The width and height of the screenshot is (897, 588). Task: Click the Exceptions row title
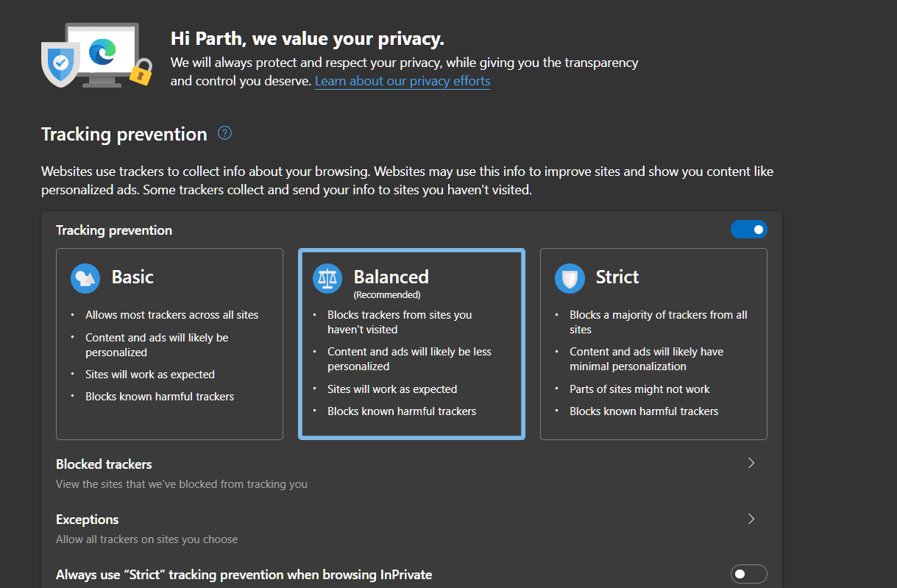(x=87, y=520)
